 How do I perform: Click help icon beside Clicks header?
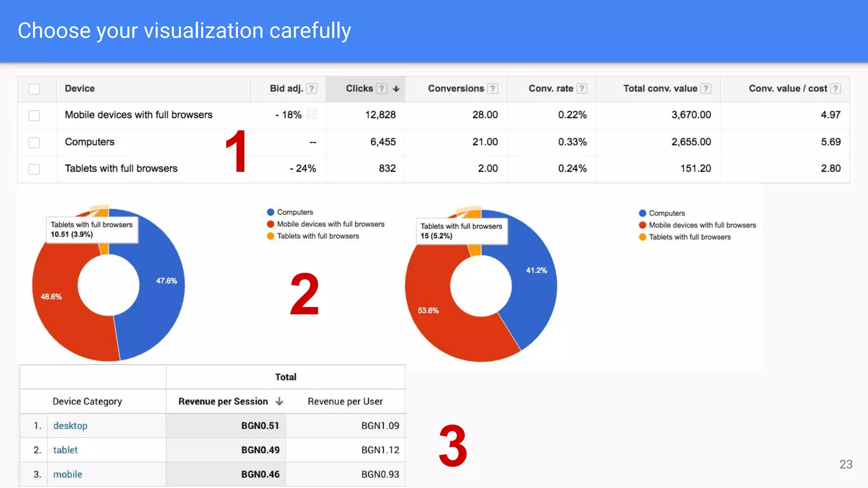(x=381, y=89)
